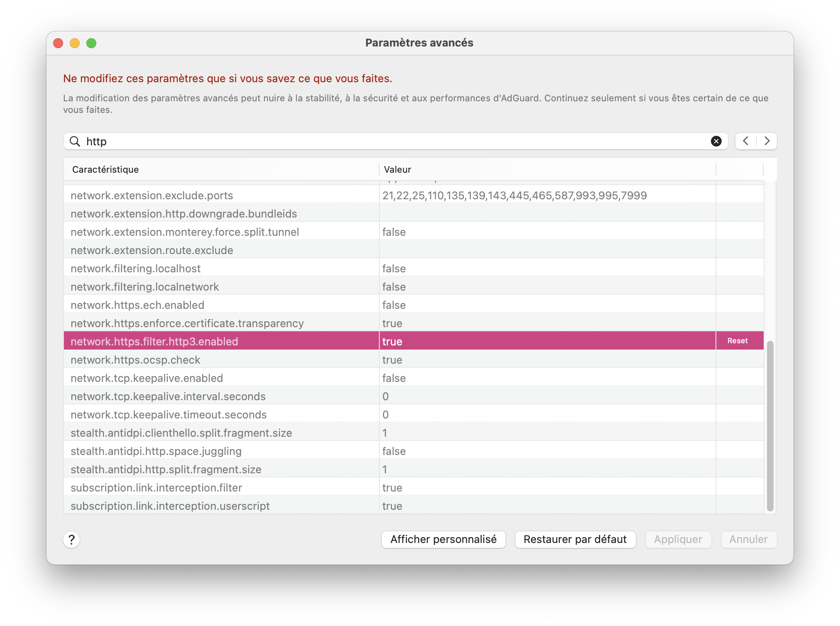Click the Appliquer button
Viewport: 840px width, 626px height.
pyautogui.click(x=678, y=539)
